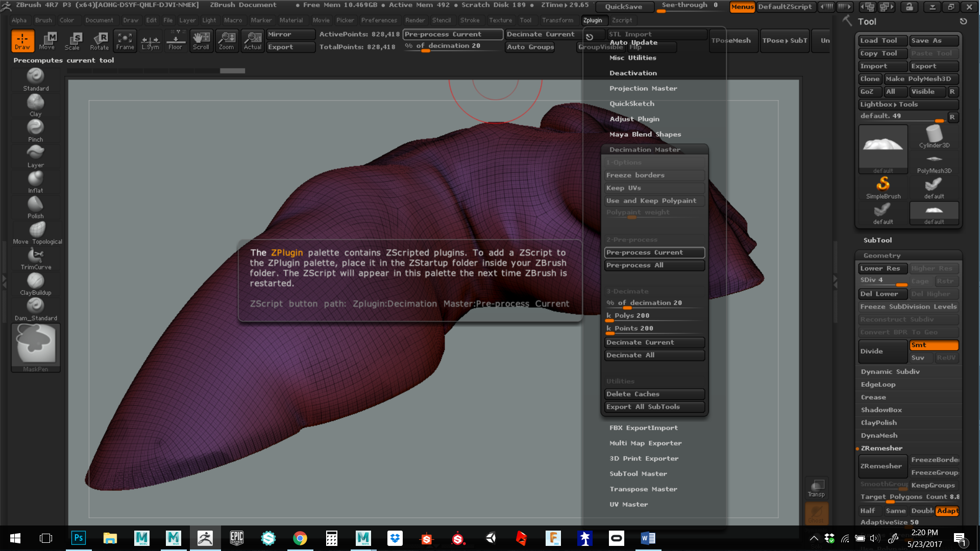Expand the UV Master section
The height and width of the screenshot is (551, 980).
tap(628, 505)
